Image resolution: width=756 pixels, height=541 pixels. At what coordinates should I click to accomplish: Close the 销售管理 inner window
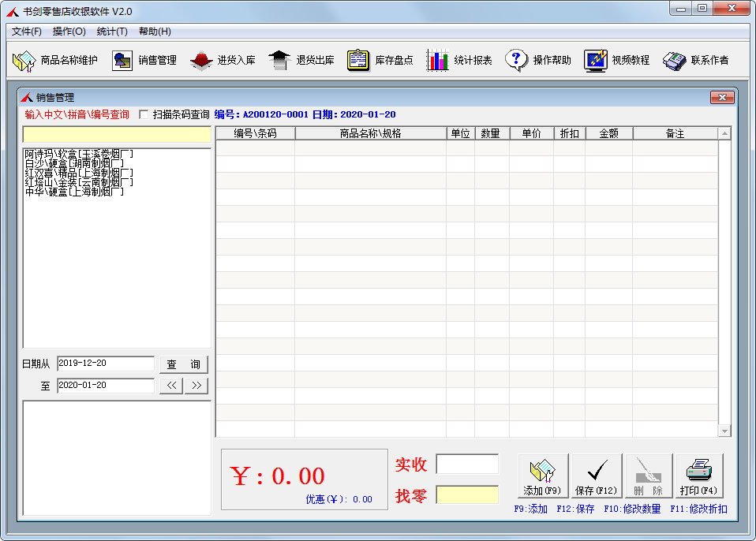(x=722, y=97)
